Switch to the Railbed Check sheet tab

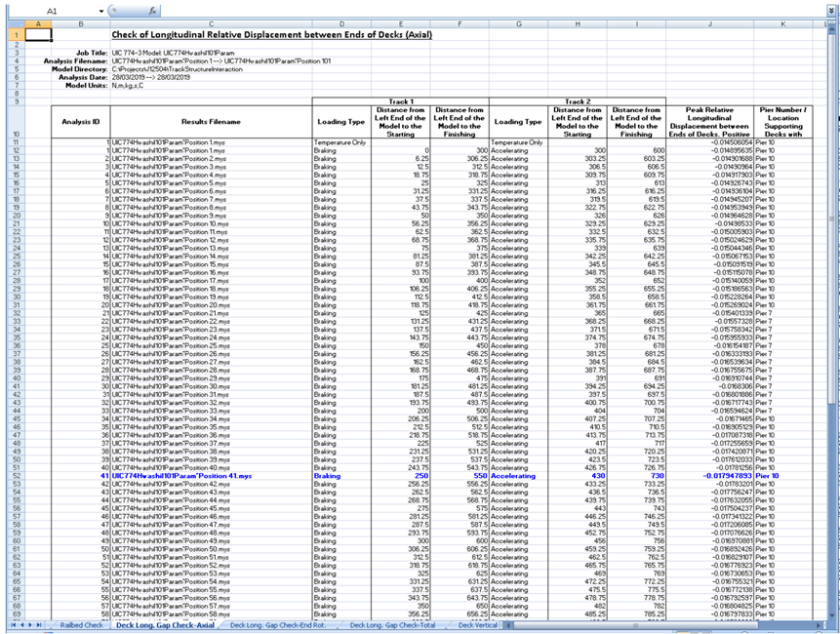(80, 623)
